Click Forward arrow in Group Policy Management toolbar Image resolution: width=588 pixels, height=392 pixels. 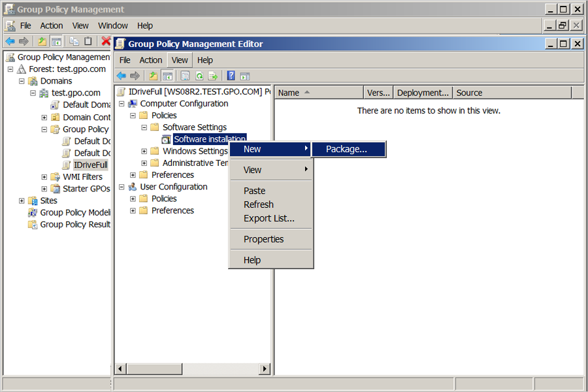24,41
